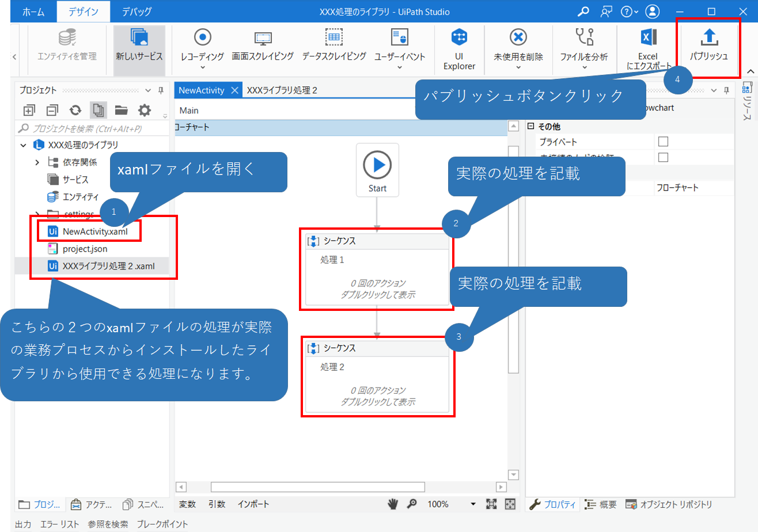Viewport: 758px width, 532px height.
Task: Open データスクレイピング tool
Action: point(334,45)
